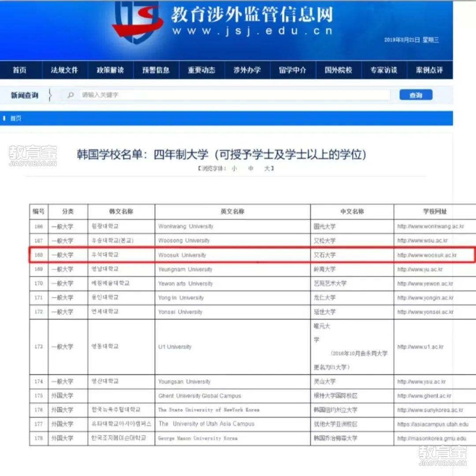The height and width of the screenshot is (476, 476).
Task: Click the 韩文名称 column header
Action: [x=121, y=212]
